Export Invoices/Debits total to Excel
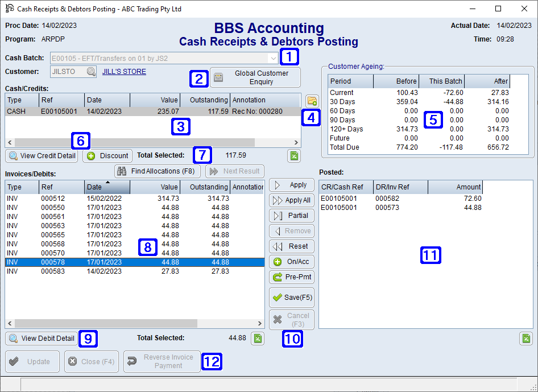This screenshot has height=392, width=538. click(x=257, y=338)
